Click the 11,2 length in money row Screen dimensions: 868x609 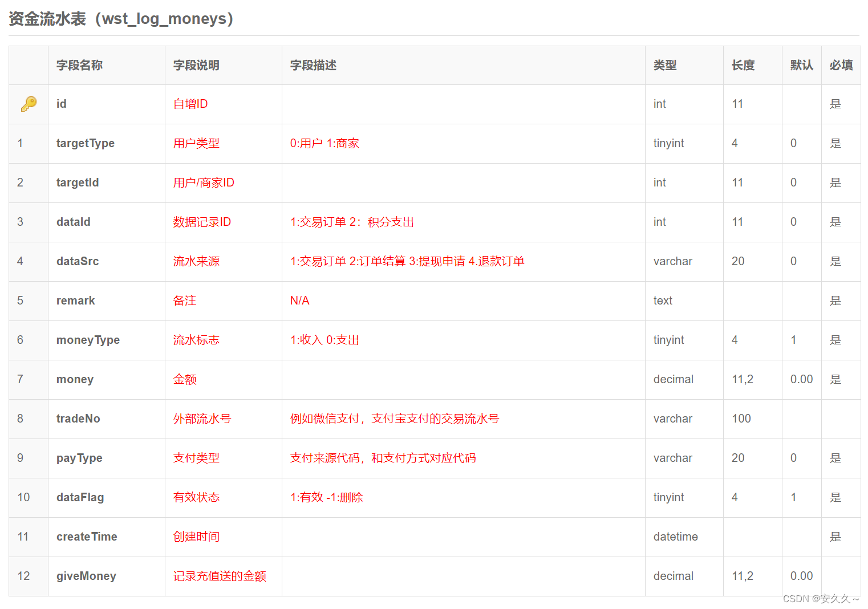[743, 379]
